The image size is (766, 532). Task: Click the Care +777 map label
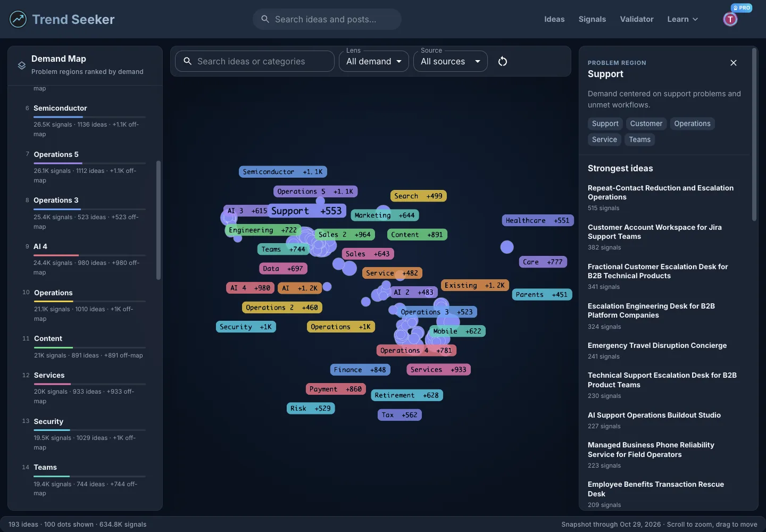pos(543,262)
